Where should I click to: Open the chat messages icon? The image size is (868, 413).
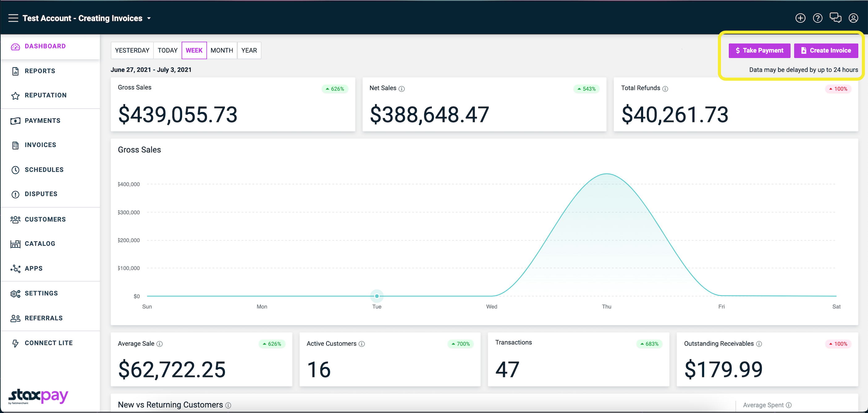(x=835, y=18)
